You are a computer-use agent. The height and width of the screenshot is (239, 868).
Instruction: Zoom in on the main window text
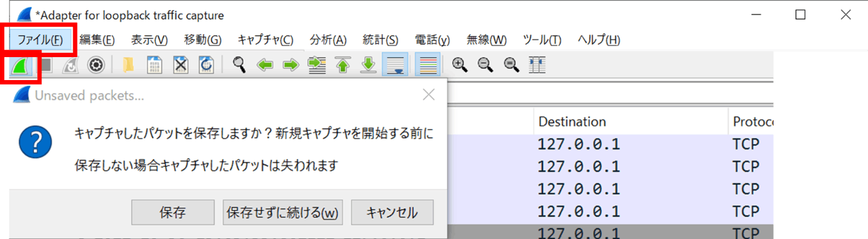(x=459, y=65)
